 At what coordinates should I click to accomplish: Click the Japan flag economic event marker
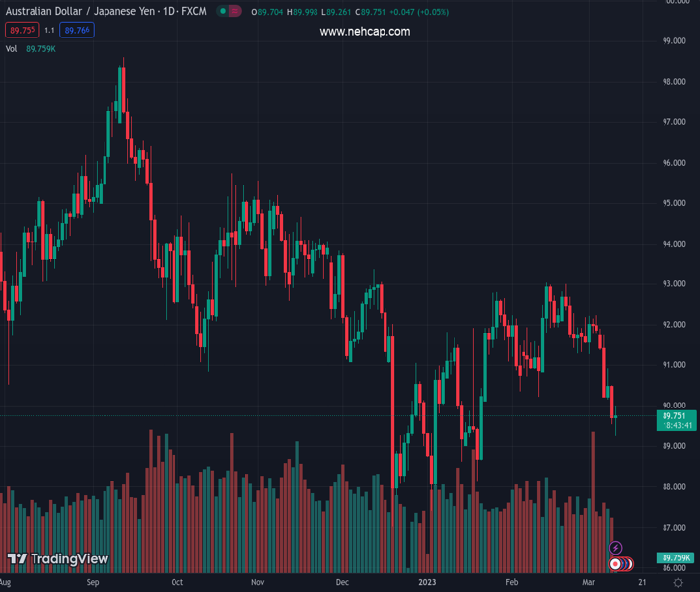616,564
